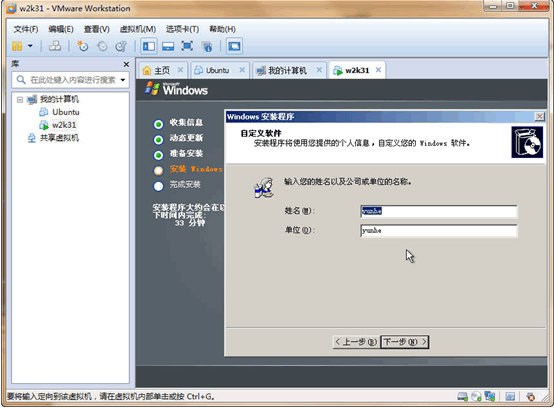Viewport: 554px width, 408px height.
Task: Open the 编辑(E) menu
Action: 61,29
